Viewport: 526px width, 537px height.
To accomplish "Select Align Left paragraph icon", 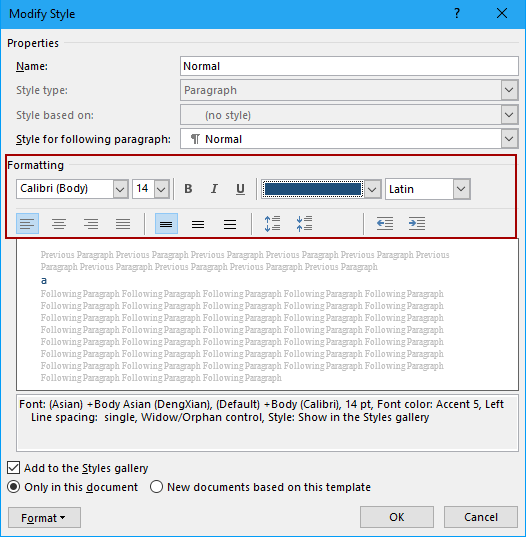I will (x=27, y=224).
